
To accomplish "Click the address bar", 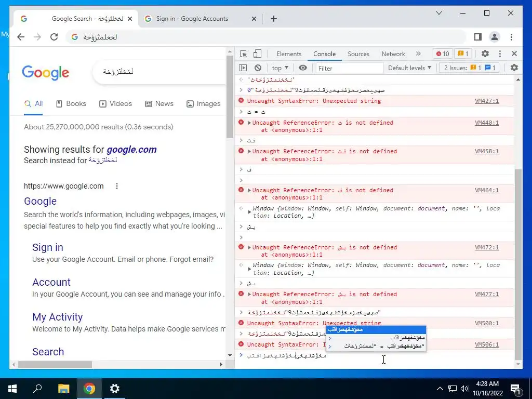I will [265, 37].
